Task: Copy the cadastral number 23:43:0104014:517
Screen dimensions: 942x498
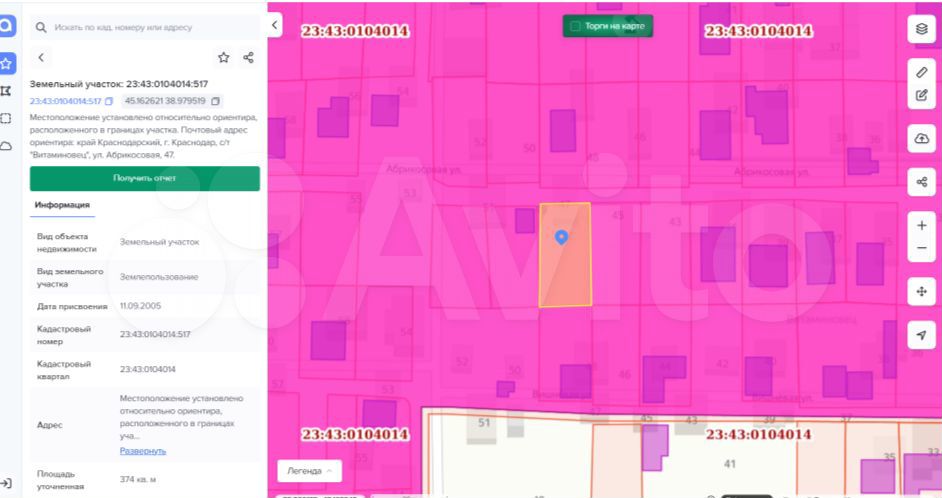Action: [x=109, y=101]
